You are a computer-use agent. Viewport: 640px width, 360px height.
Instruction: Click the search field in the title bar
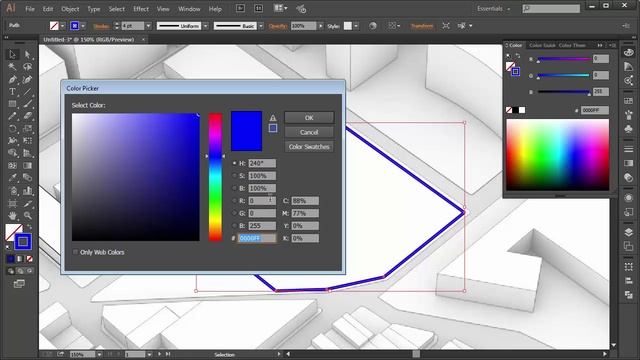pyautogui.click(x=551, y=9)
